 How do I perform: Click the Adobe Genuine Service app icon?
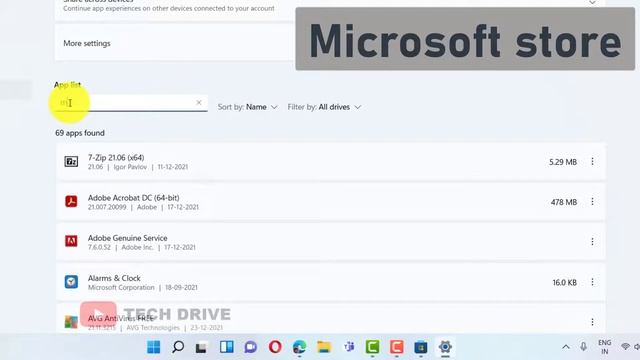(x=71, y=241)
